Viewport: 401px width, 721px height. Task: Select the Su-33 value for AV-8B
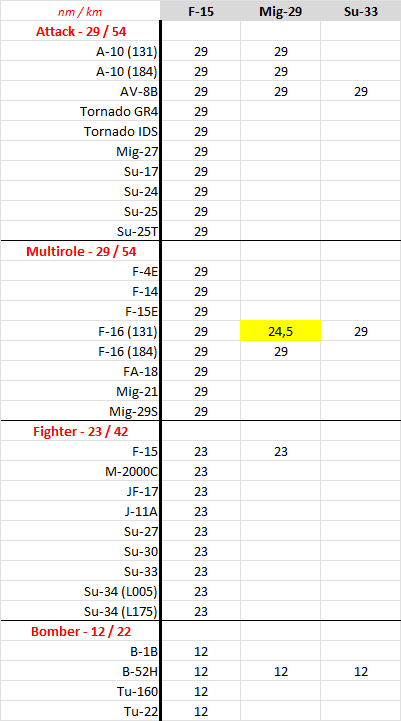click(x=361, y=92)
